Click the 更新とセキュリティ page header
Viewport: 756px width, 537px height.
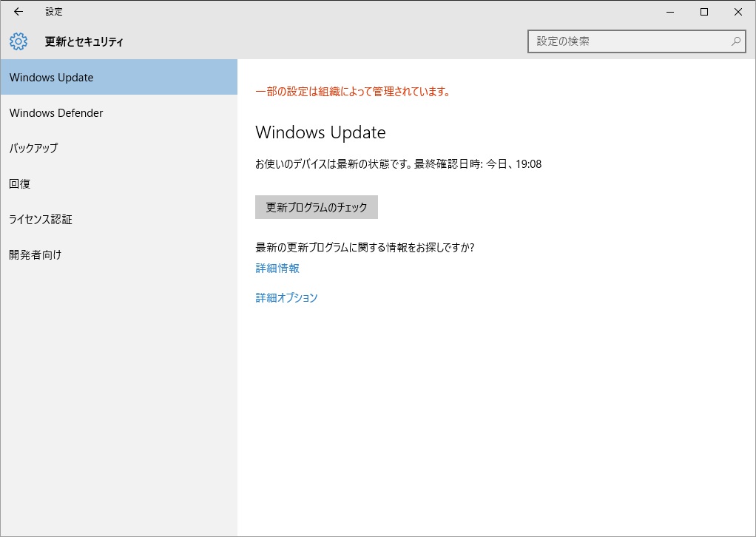[x=84, y=42]
